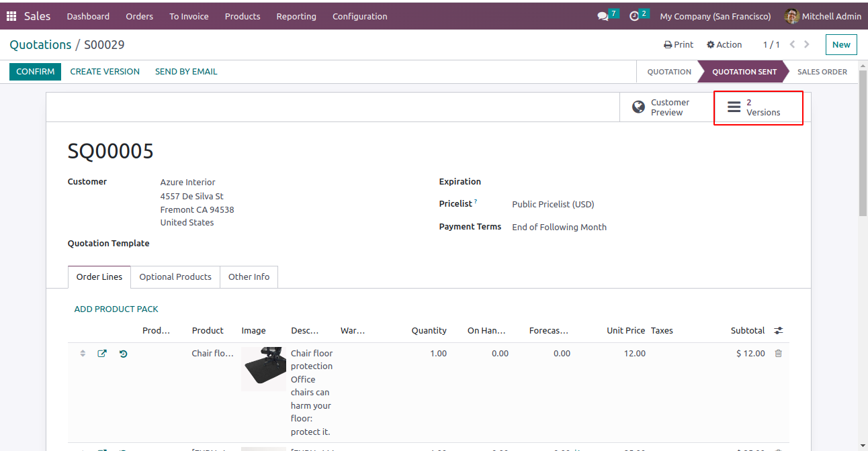Open the Reporting menu
The height and width of the screenshot is (451, 868).
[296, 16]
